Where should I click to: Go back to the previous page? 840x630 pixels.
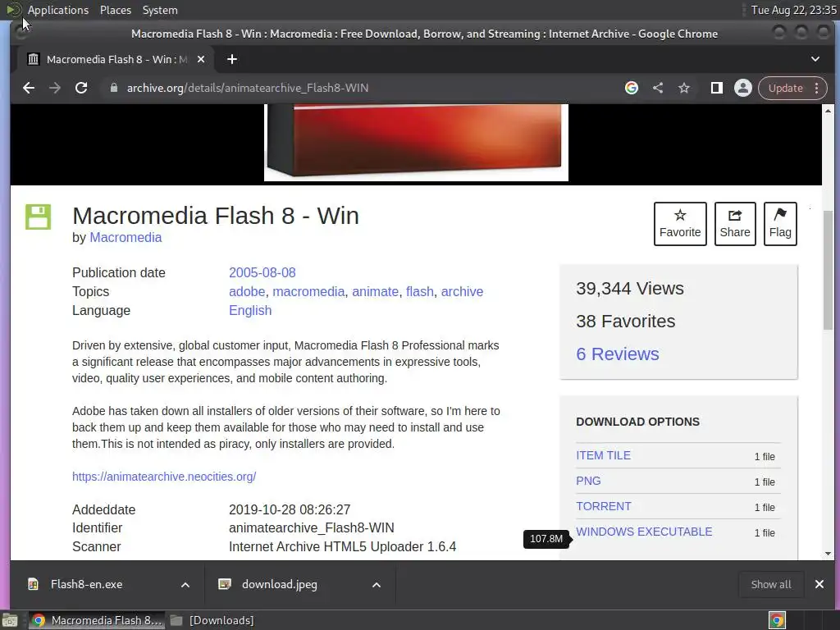pyautogui.click(x=29, y=88)
